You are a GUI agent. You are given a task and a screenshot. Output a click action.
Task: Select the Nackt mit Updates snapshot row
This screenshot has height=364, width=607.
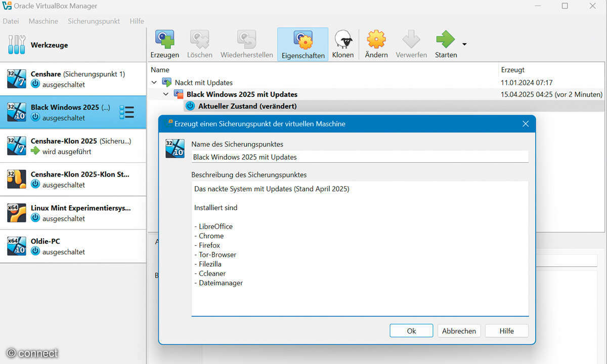click(x=377, y=82)
